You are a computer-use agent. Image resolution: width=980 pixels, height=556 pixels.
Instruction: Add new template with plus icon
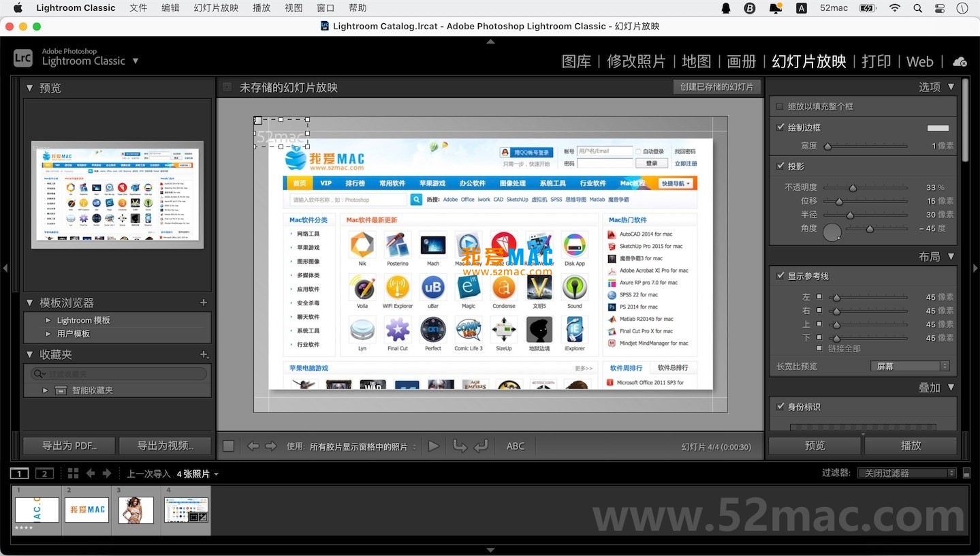[204, 303]
